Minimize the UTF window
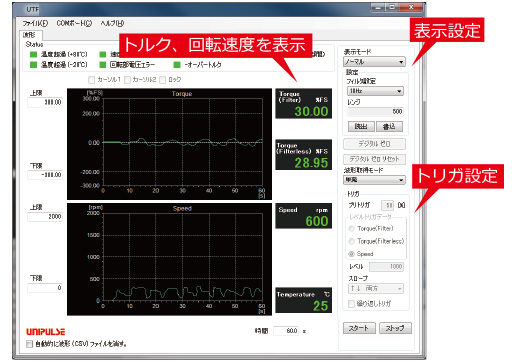The image size is (512, 362). [377, 7]
